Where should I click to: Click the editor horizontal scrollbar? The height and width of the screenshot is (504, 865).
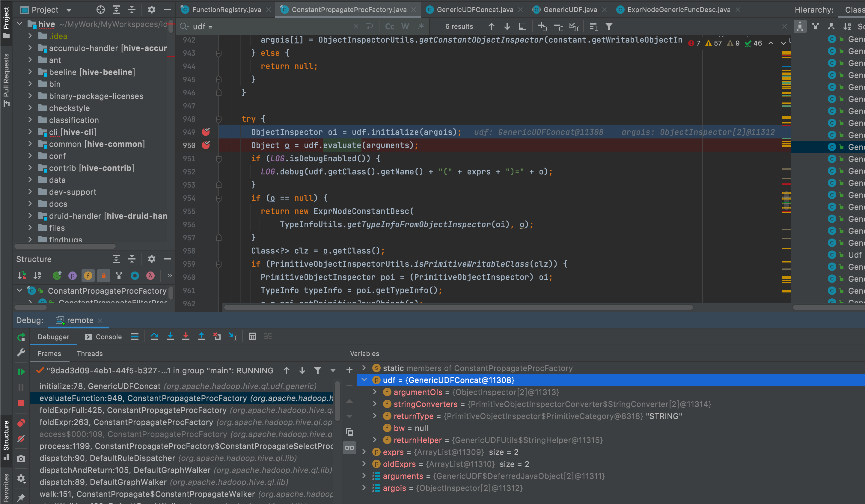(x=458, y=307)
